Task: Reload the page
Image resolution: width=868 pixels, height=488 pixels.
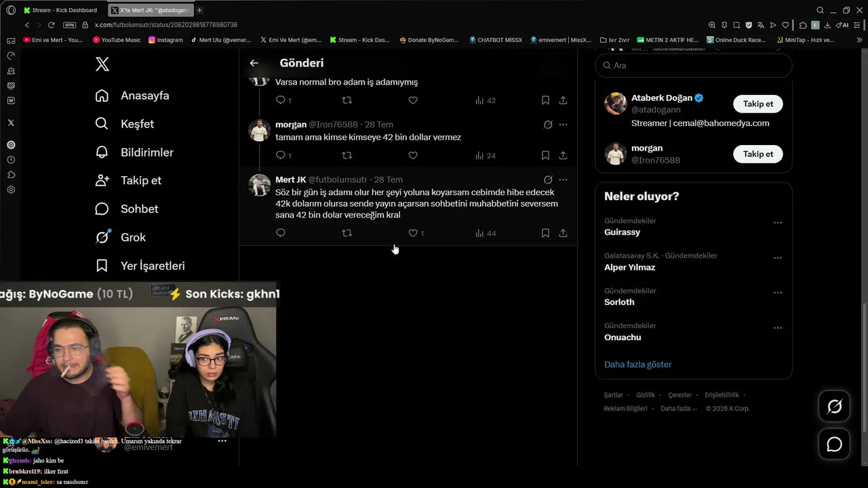Action: pyautogui.click(x=51, y=25)
